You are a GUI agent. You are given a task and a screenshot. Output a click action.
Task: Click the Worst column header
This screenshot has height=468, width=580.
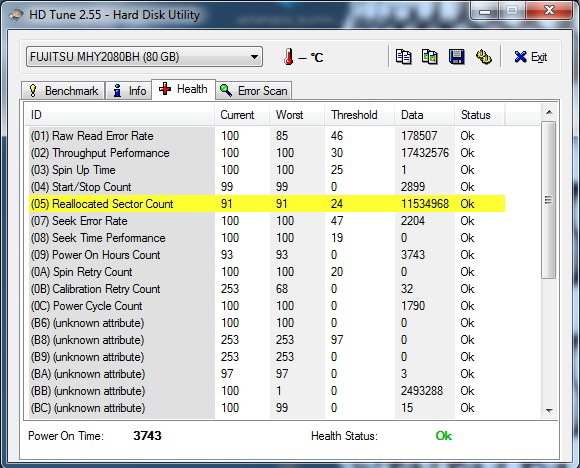click(297, 115)
